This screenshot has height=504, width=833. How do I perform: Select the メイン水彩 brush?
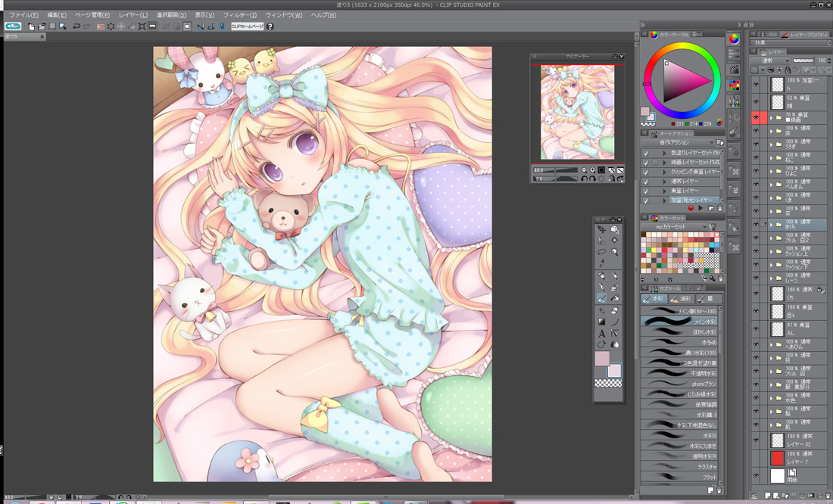point(679,322)
